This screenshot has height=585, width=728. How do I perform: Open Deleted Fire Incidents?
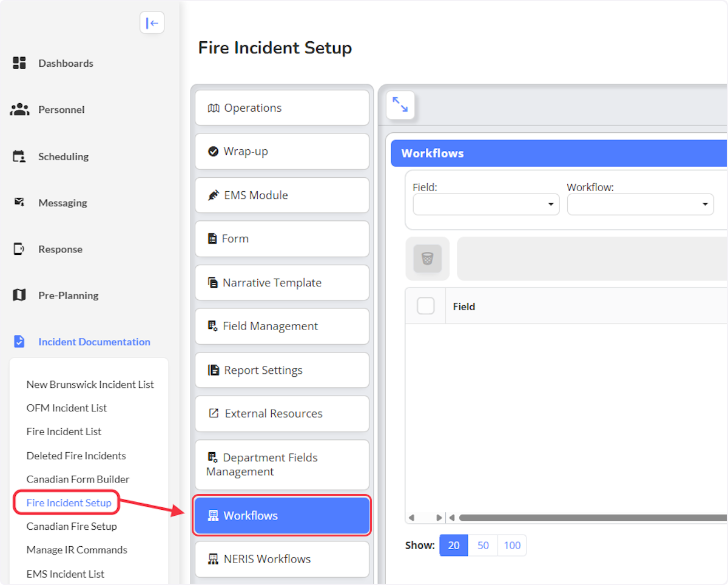(76, 455)
